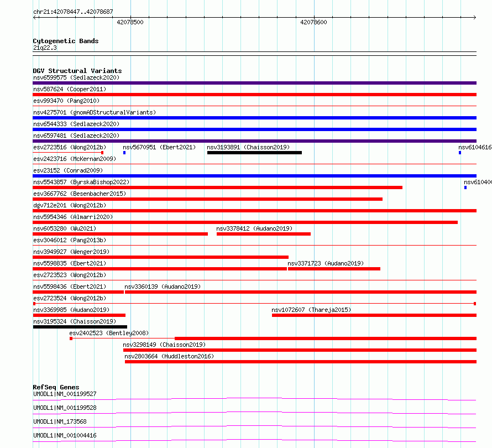Select the nsv587624 (Cooper2011) red bar
The width and height of the screenshot is (492, 448).
click(x=254, y=95)
